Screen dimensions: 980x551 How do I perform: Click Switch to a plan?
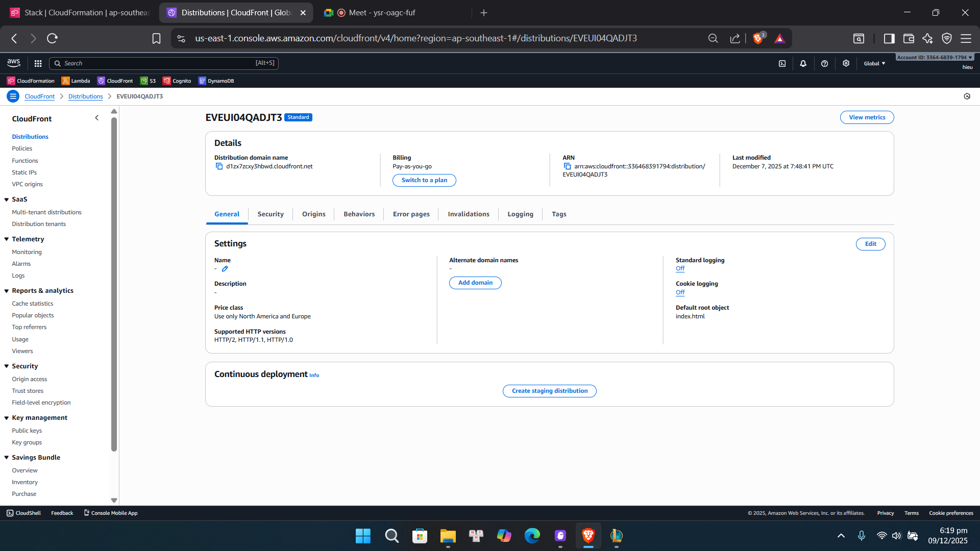point(424,180)
